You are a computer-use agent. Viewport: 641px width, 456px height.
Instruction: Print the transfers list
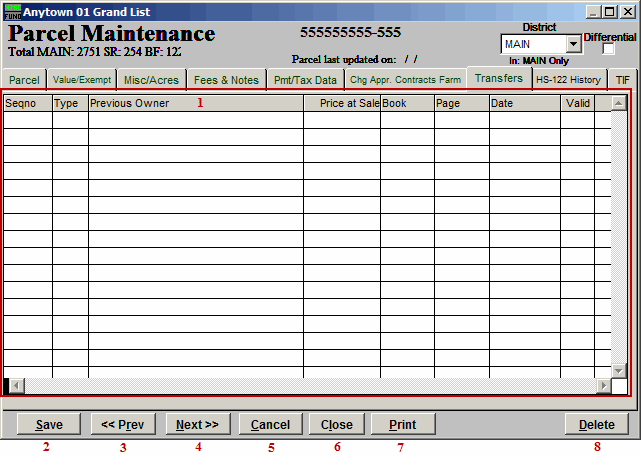[401, 425]
